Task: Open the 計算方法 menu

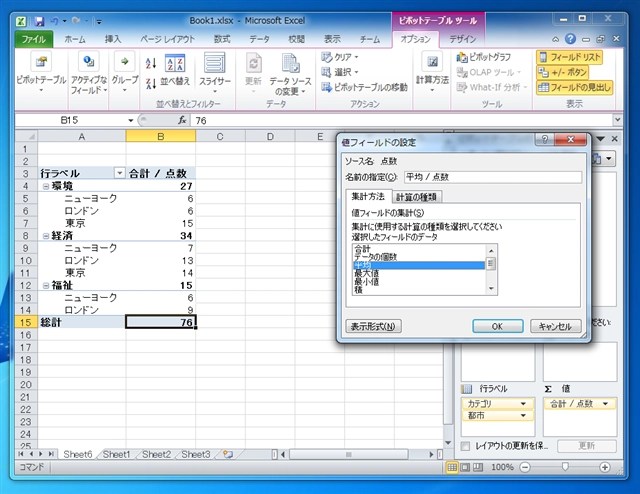Action: coord(432,73)
